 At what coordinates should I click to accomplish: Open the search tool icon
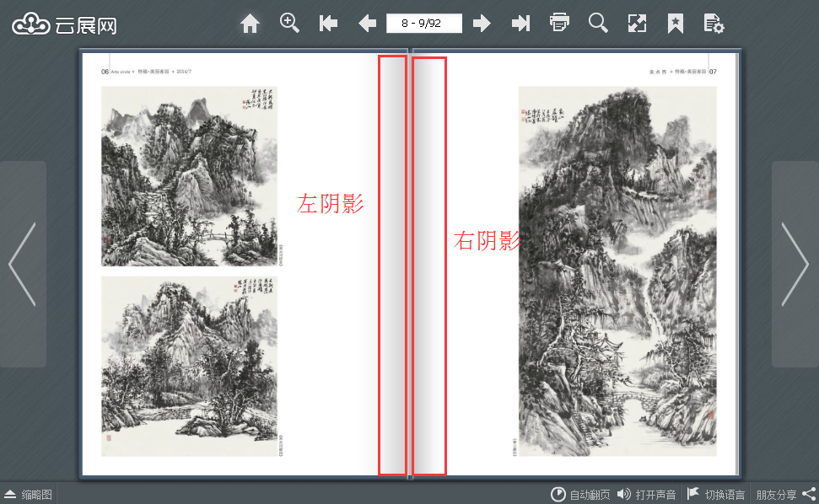[x=598, y=24]
